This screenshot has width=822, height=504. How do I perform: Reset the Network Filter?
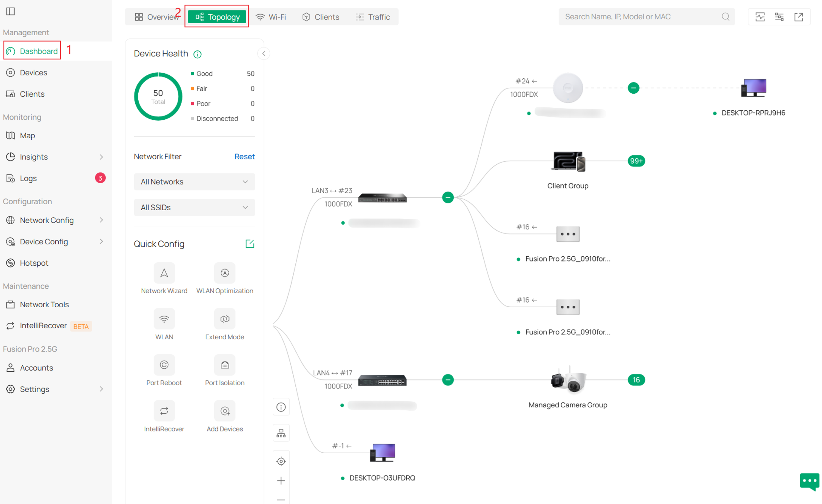[x=244, y=157]
